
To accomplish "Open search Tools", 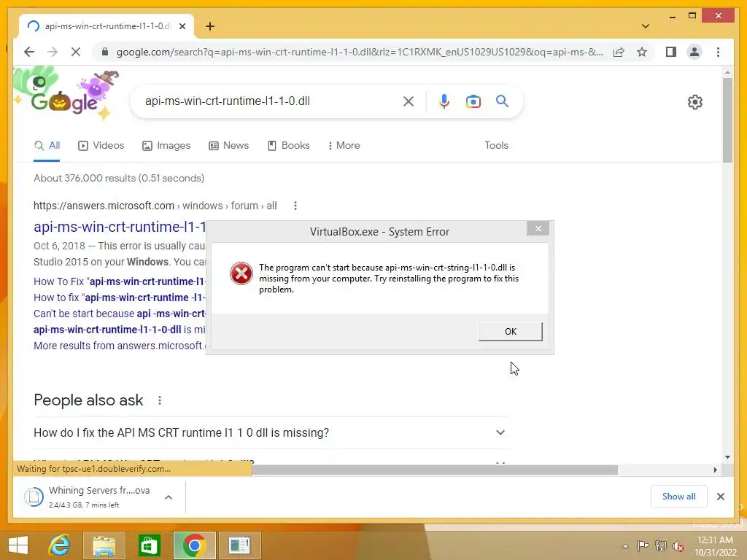I will (x=496, y=146).
